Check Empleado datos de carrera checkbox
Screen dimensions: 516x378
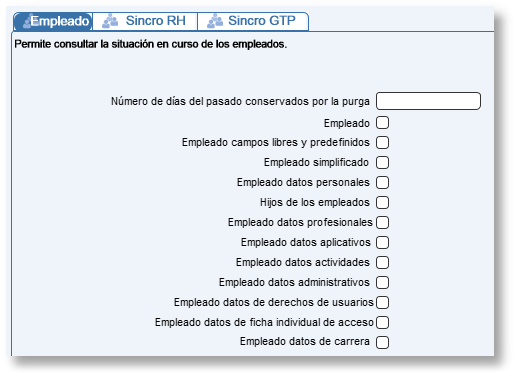382,342
